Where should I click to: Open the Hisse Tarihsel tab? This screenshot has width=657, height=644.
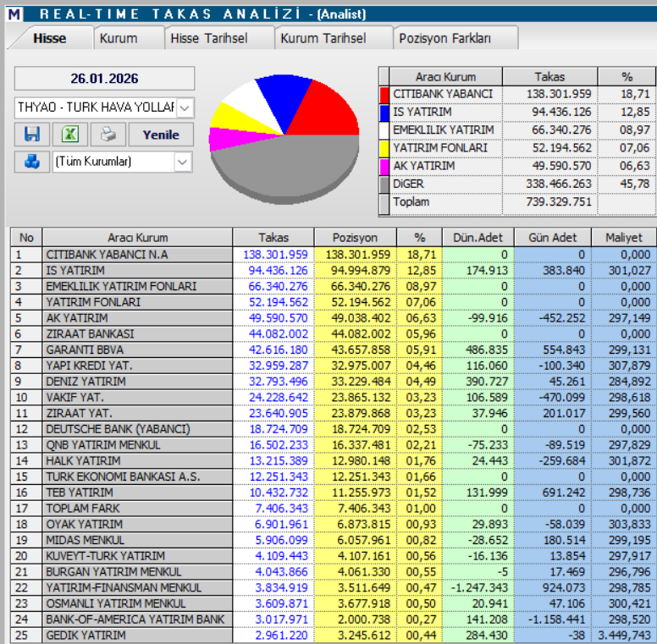point(209,38)
